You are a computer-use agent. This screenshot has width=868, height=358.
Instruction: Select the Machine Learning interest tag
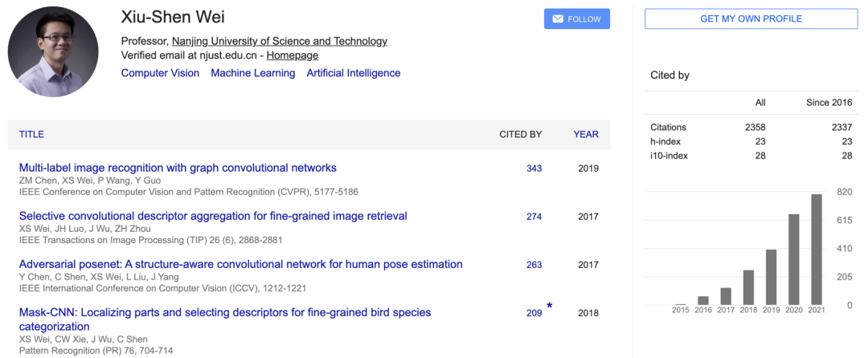click(x=252, y=73)
